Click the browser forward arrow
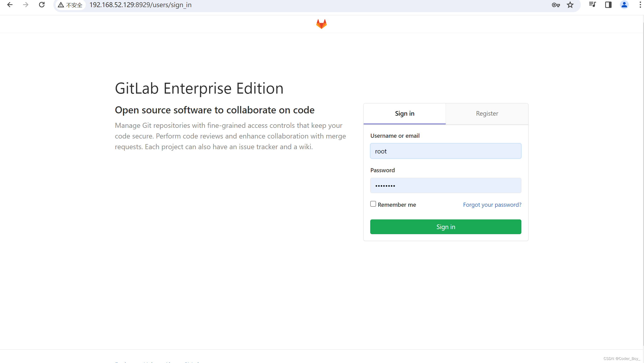644x363 pixels. pos(26,5)
